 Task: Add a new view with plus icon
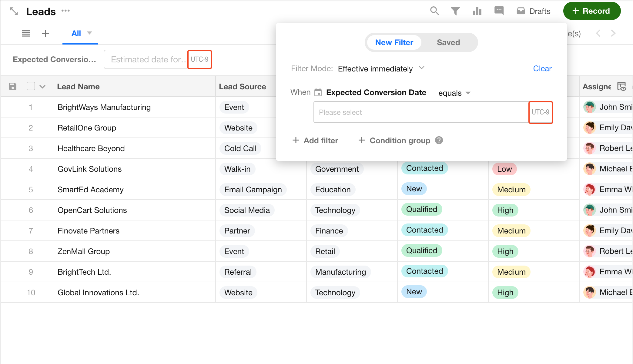[x=45, y=33]
